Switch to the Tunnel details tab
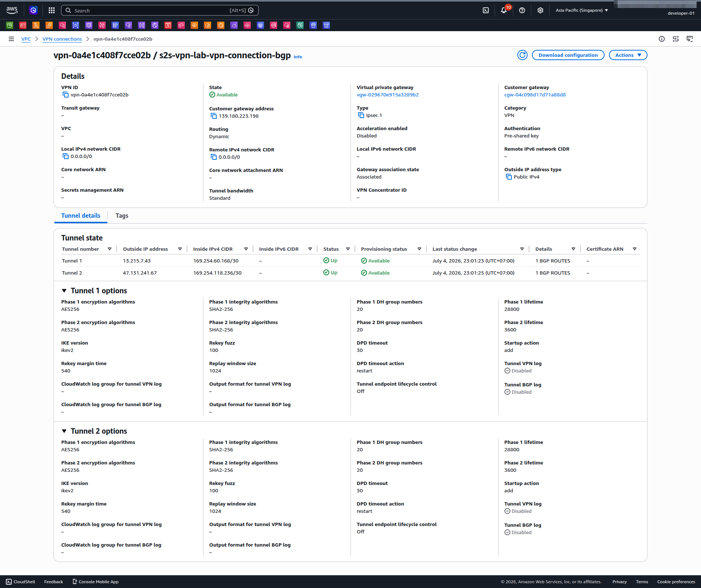Viewport: 701px width, 588px height. tap(81, 216)
